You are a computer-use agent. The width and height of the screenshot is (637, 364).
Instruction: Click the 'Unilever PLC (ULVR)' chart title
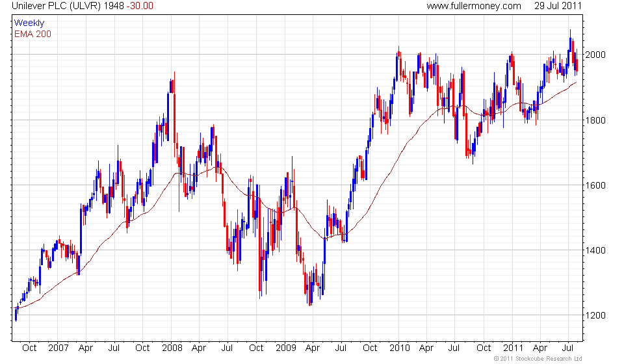56,6
